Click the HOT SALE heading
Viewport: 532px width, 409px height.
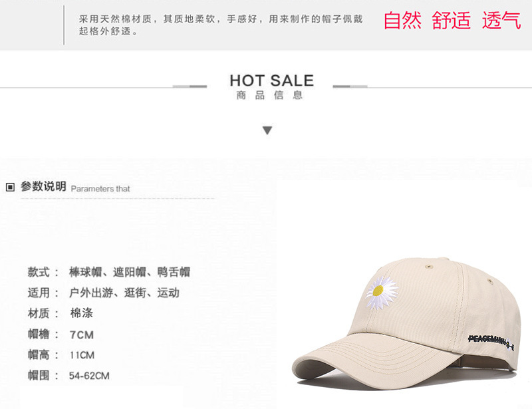click(271, 80)
